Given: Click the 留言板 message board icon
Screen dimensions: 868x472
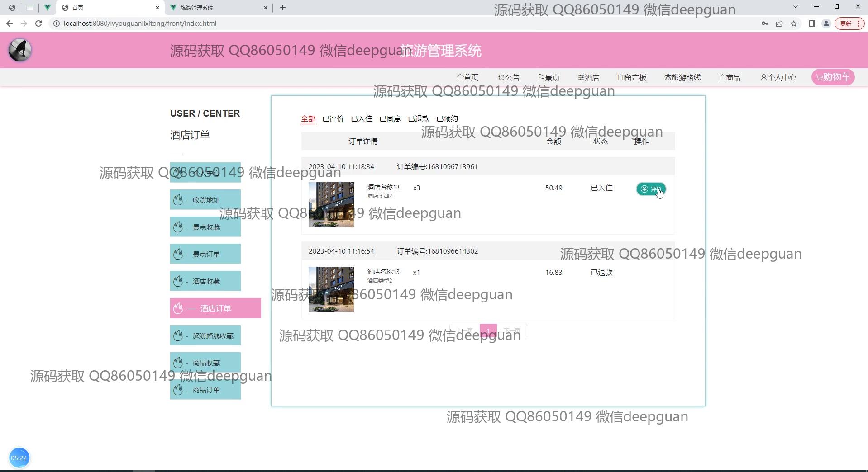Looking at the screenshot, I should 632,77.
